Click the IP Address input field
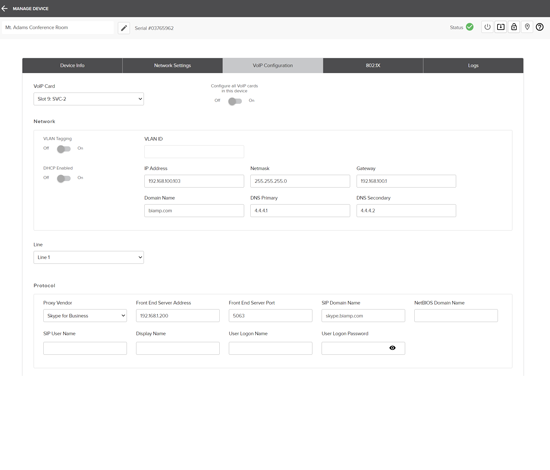This screenshot has width=550, height=470. 194,181
